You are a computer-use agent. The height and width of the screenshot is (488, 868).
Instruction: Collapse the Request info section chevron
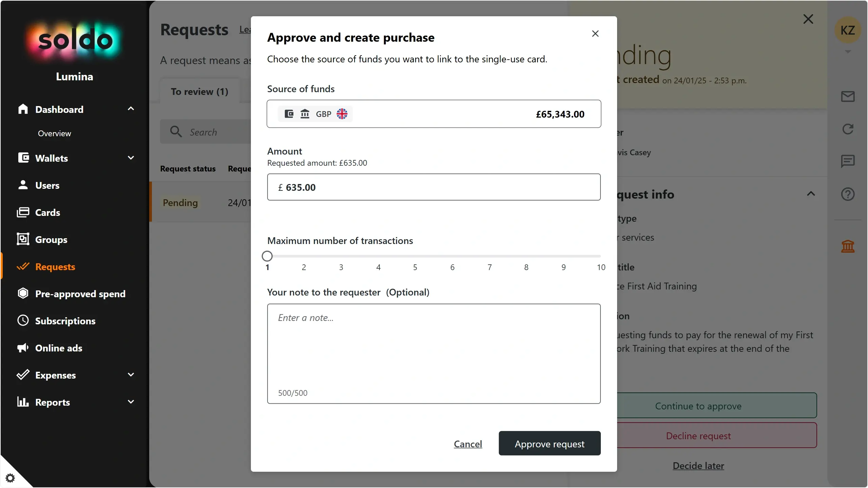pyautogui.click(x=811, y=194)
